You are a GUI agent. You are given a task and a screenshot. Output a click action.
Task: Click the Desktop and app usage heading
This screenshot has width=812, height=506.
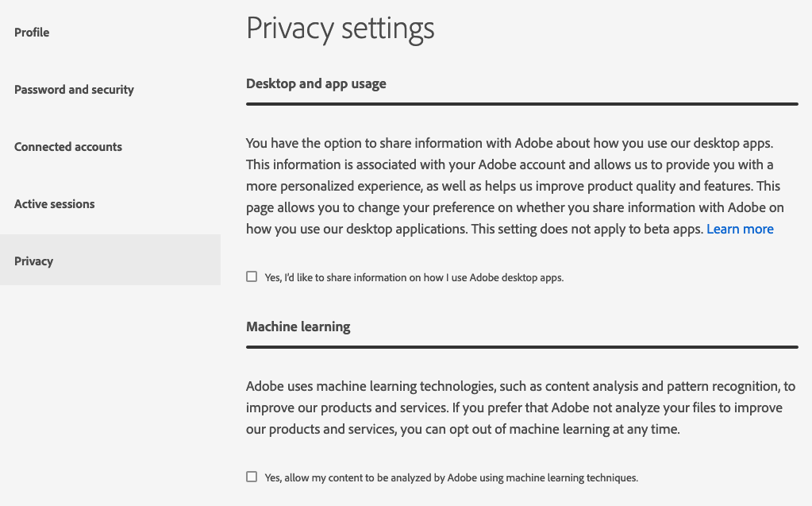point(316,83)
